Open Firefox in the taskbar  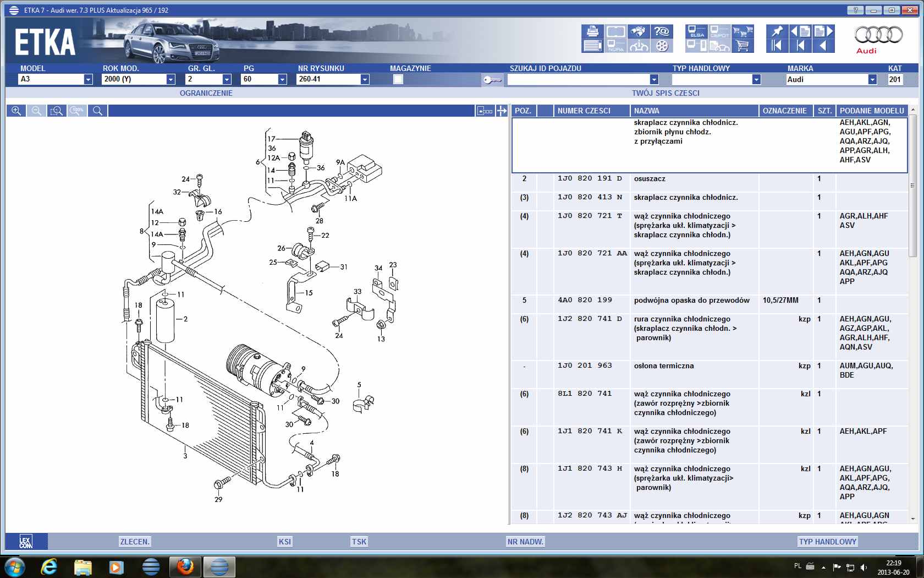185,566
